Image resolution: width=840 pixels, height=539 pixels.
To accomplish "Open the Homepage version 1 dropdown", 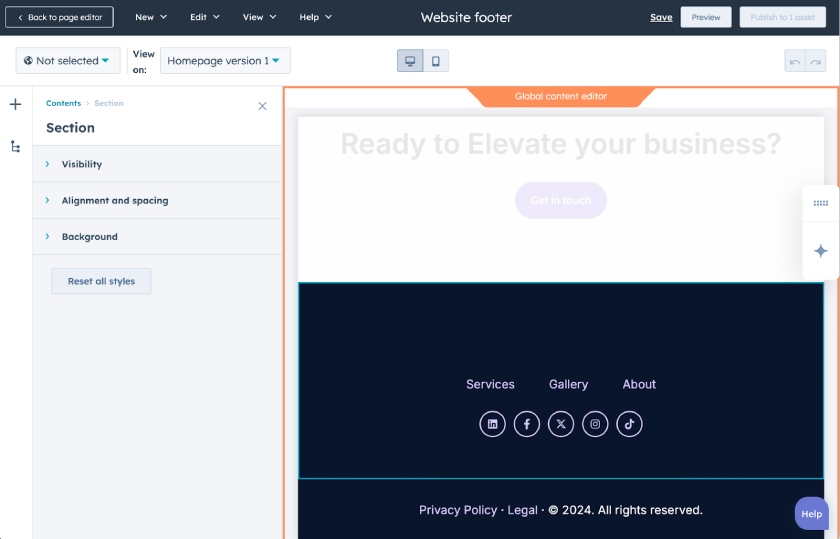I will click(225, 61).
